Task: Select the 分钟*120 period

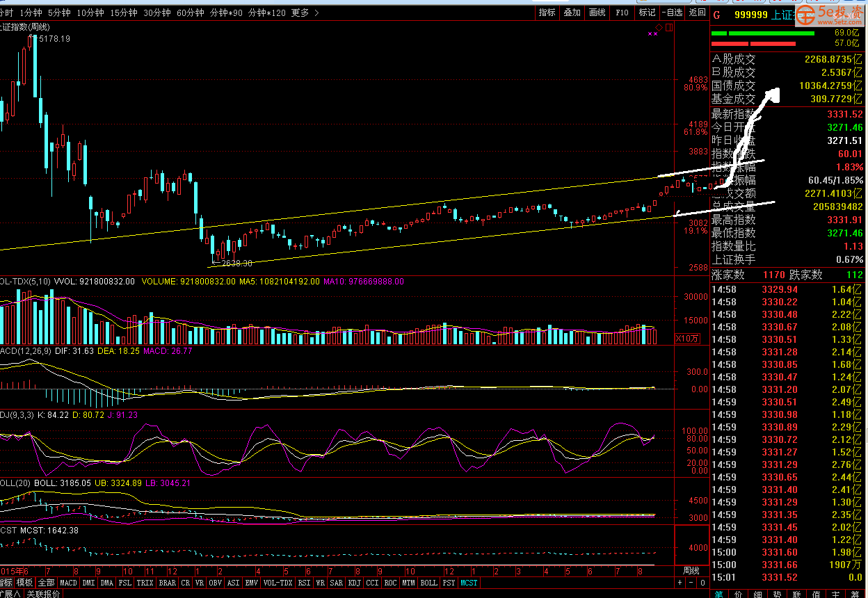Action: coord(267,13)
